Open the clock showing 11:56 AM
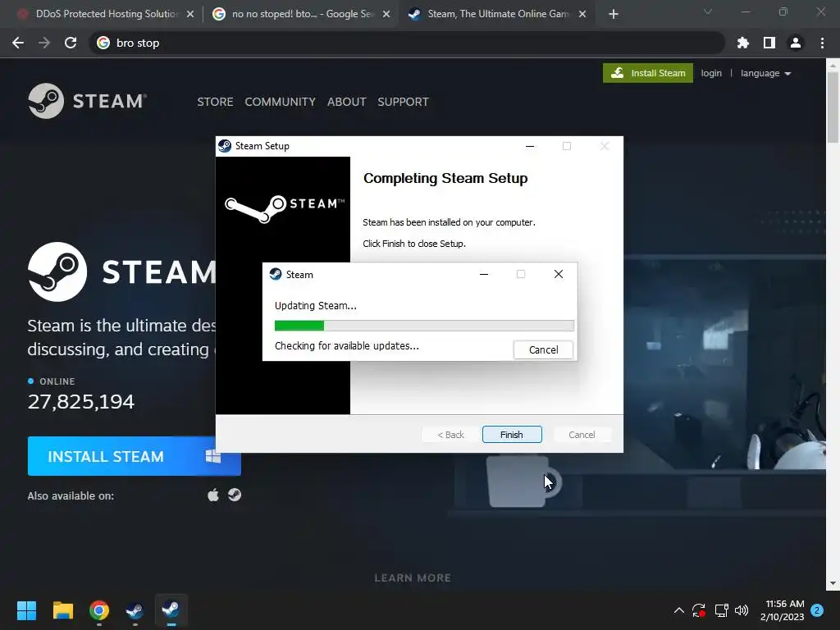840x630 pixels. tap(782, 610)
